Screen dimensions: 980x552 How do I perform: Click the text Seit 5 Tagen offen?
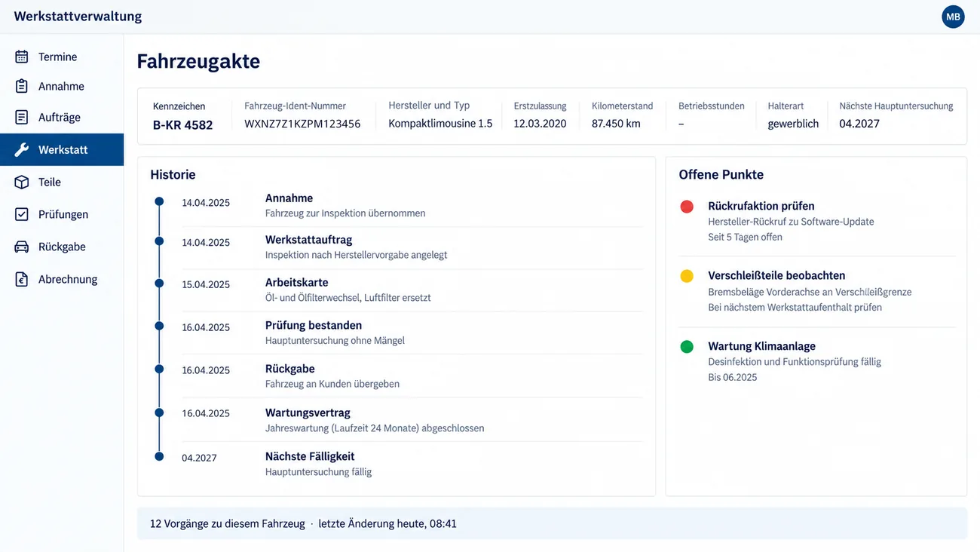(x=745, y=237)
